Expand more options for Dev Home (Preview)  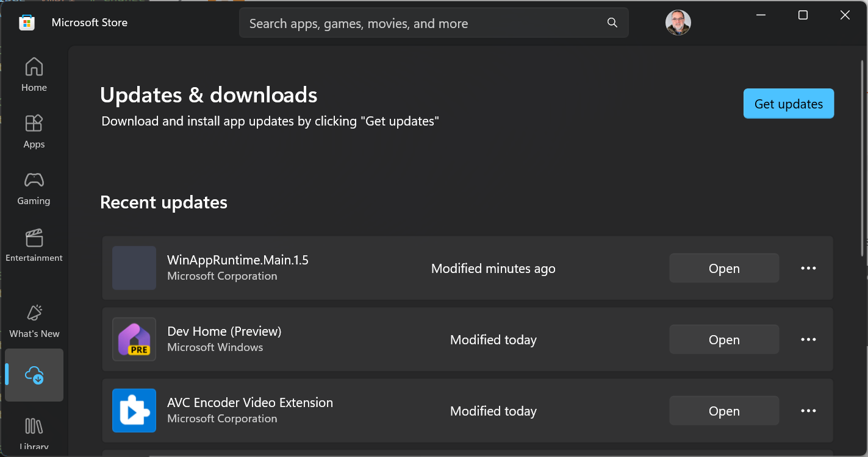tap(808, 339)
